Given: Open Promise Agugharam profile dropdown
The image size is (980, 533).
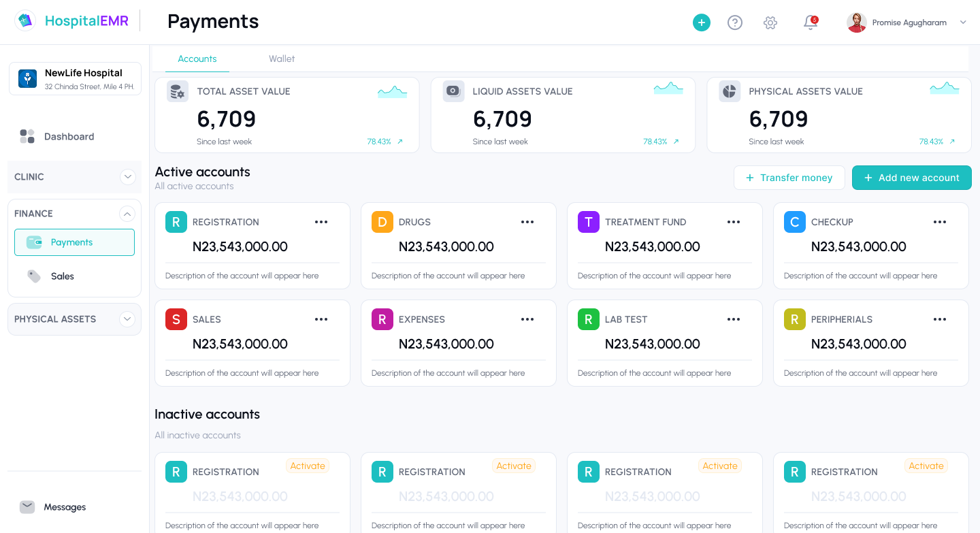Looking at the screenshot, I should [x=963, y=22].
